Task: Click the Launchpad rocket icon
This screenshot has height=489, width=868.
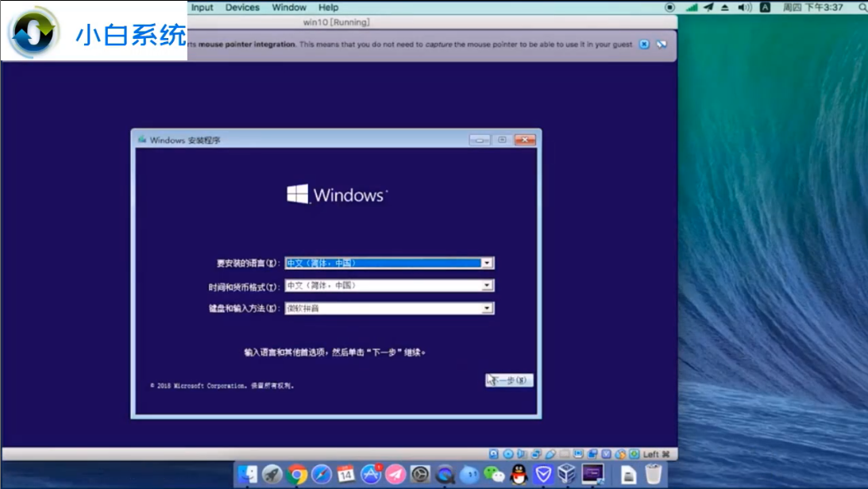Action: (272, 475)
